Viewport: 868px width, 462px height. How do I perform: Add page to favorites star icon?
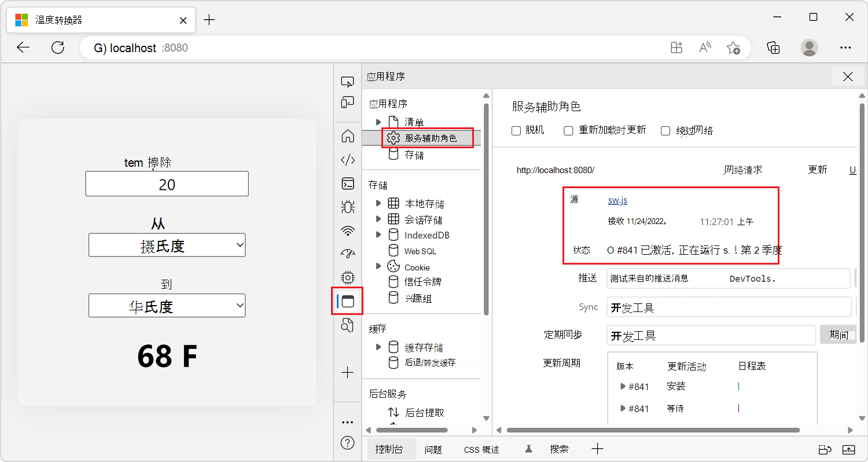point(733,47)
